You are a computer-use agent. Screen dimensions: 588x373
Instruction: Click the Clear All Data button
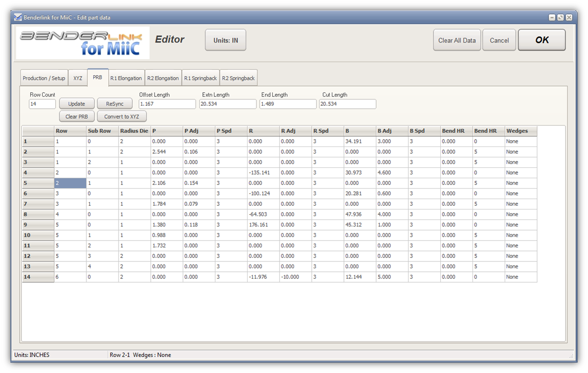point(457,40)
